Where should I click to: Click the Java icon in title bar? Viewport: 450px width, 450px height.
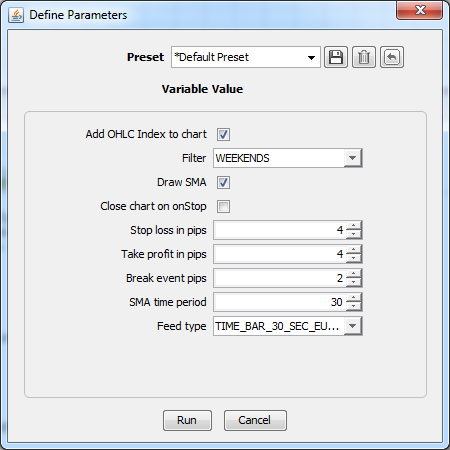pyautogui.click(x=16, y=15)
